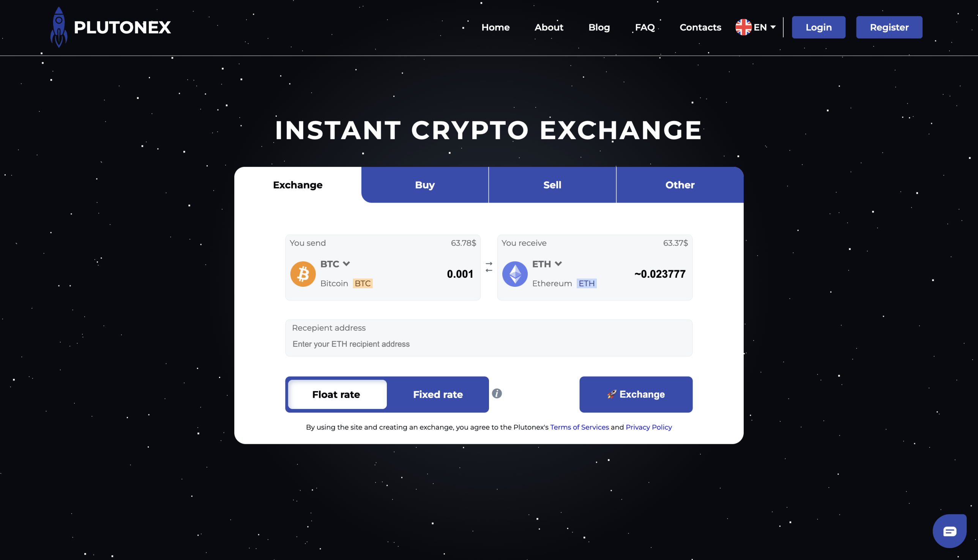Image resolution: width=978 pixels, height=560 pixels.
Task: Click the ETH recipient address input field
Action: coord(488,344)
